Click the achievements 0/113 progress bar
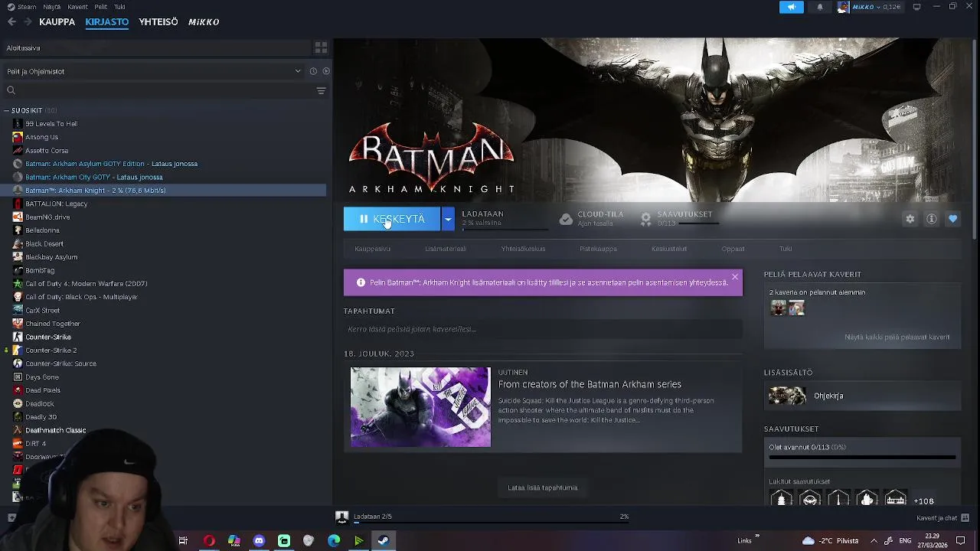980x551 pixels. [862, 458]
